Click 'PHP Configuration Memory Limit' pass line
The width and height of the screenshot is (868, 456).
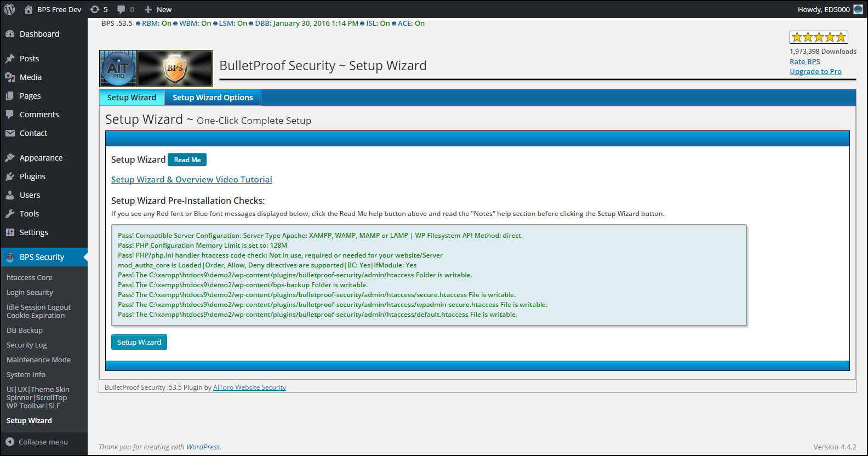click(x=202, y=246)
